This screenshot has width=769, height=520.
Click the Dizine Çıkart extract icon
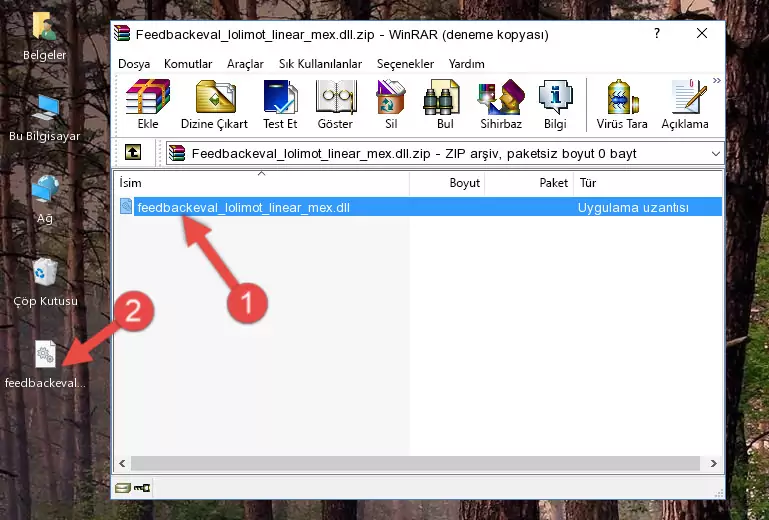pos(214,104)
